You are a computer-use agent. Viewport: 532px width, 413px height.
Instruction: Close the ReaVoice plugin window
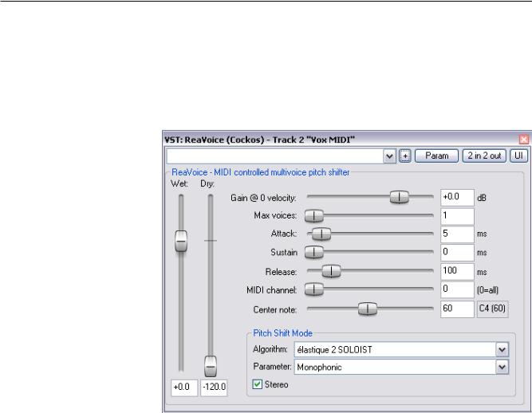click(524, 140)
